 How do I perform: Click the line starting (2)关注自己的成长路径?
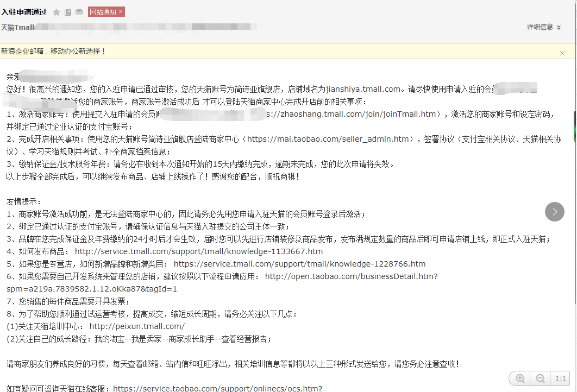(139, 339)
